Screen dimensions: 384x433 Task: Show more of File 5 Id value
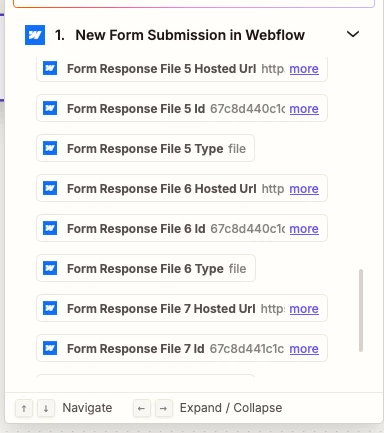click(304, 109)
